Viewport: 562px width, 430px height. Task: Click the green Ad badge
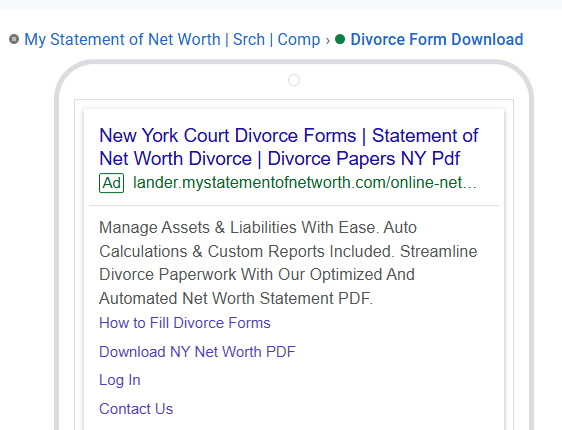click(111, 183)
